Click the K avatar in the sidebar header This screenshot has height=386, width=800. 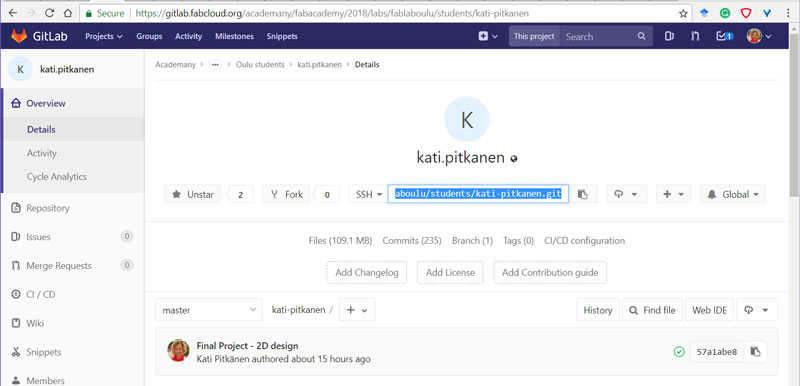point(20,69)
